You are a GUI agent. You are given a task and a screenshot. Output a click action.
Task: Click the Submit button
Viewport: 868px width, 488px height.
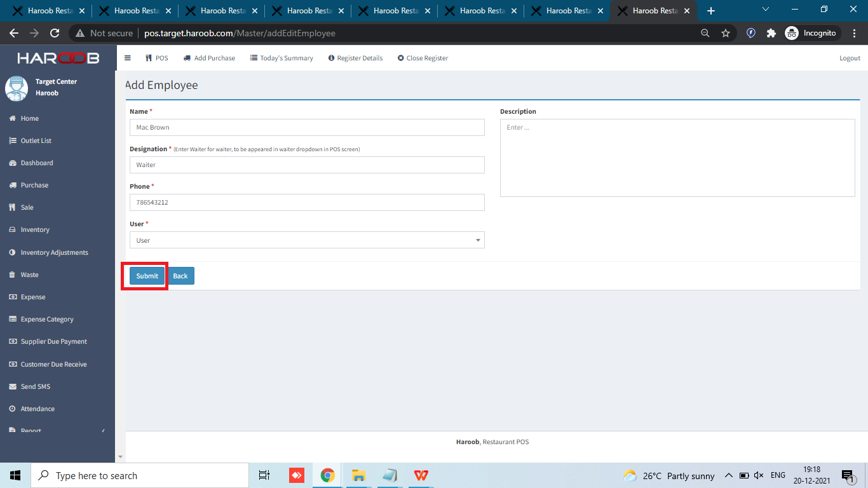point(147,276)
